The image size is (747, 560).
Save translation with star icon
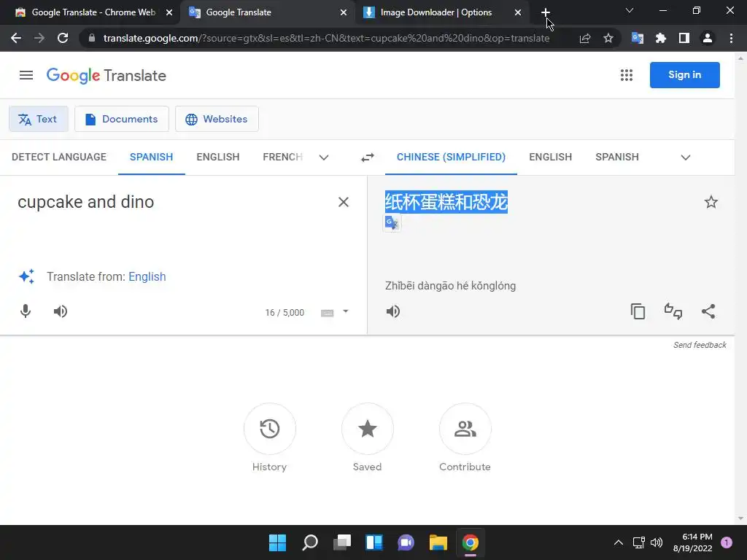click(x=711, y=202)
